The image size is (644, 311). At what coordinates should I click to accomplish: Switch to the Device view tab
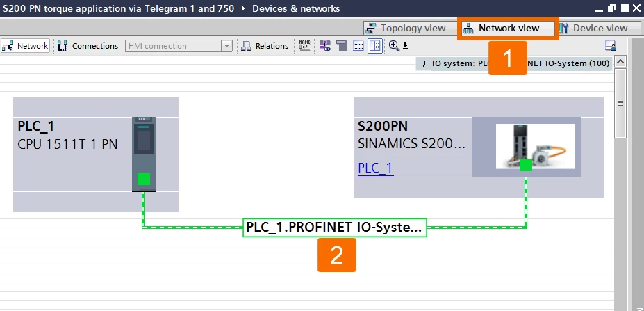600,29
